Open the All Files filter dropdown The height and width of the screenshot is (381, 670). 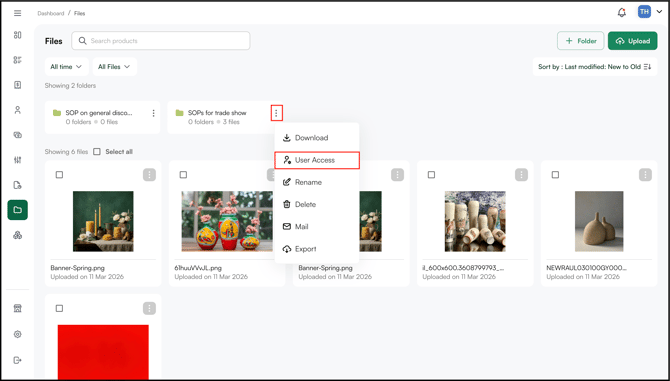click(x=115, y=67)
